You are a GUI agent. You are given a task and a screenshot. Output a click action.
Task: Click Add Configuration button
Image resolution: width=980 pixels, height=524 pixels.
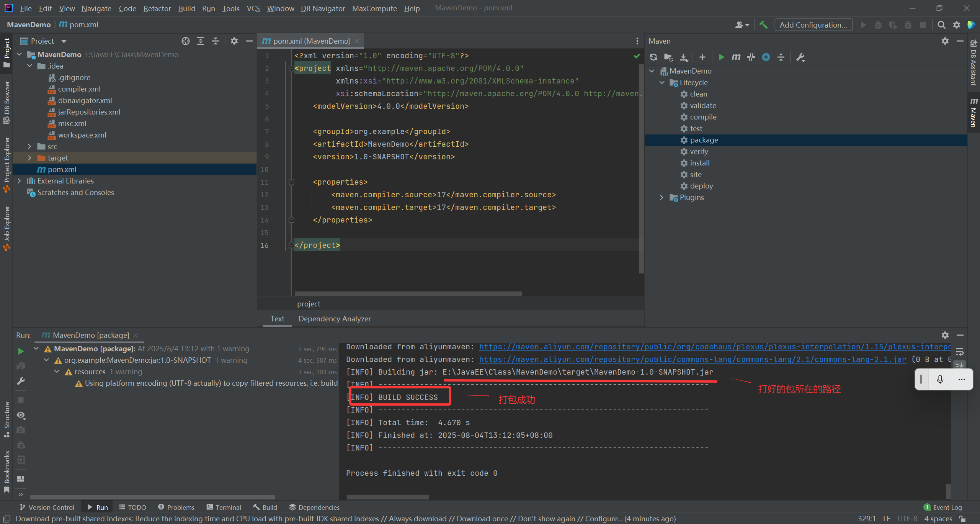pyautogui.click(x=813, y=25)
